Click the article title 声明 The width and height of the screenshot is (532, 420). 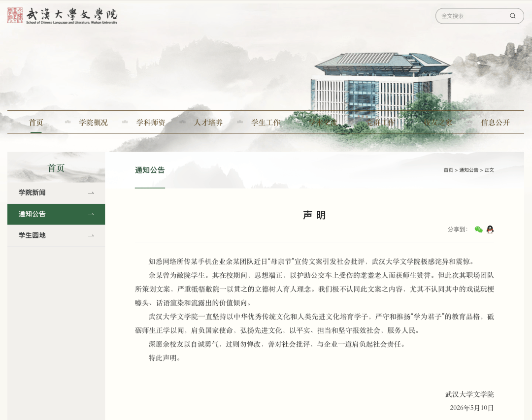click(314, 215)
